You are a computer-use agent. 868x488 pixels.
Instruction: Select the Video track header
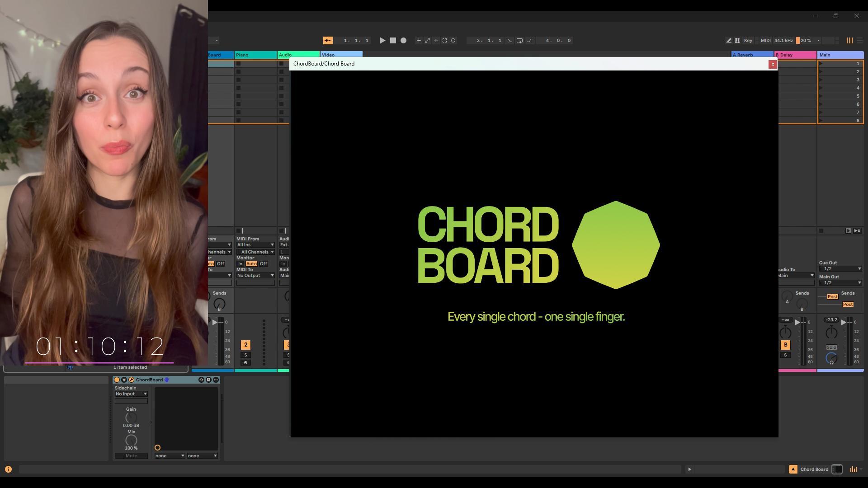click(341, 55)
